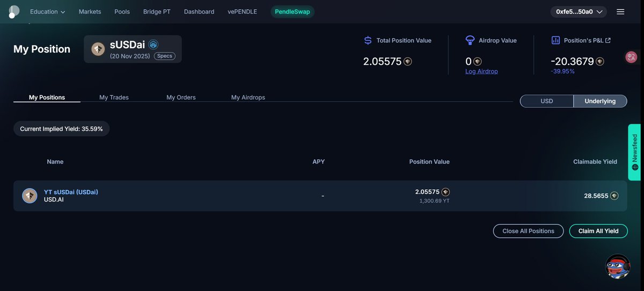The width and height of the screenshot is (644, 291).
Task: Click Claim All Yield button
Action: [x=598, y=231]
